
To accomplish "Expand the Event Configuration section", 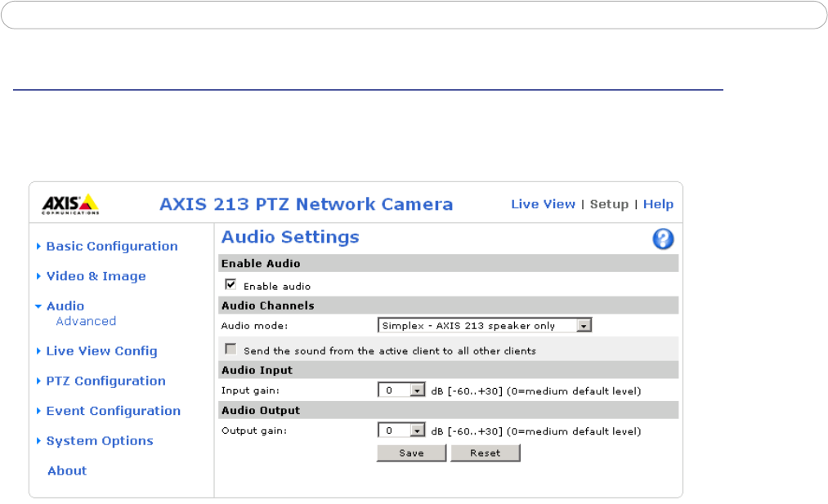I will pos(113,411).
